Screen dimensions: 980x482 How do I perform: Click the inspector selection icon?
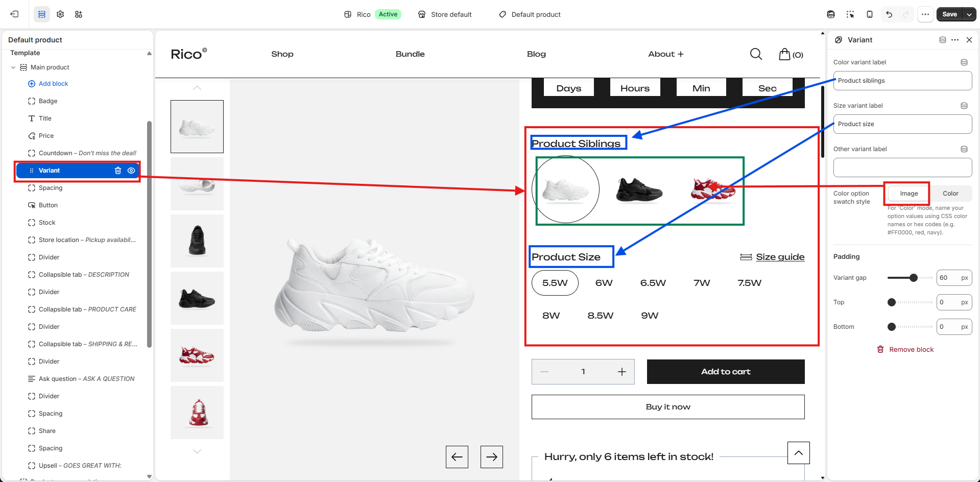pos(850,14)
